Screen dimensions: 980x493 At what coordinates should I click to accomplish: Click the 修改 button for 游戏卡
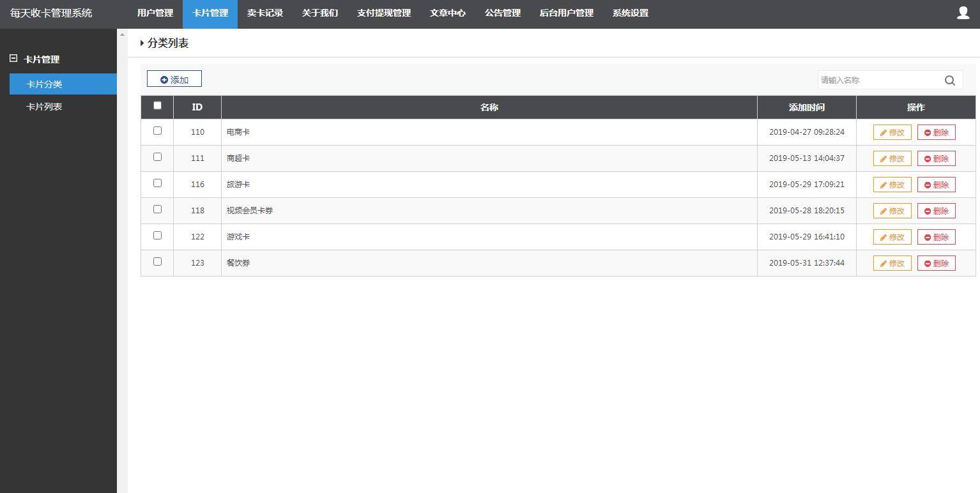pos(892,236)
